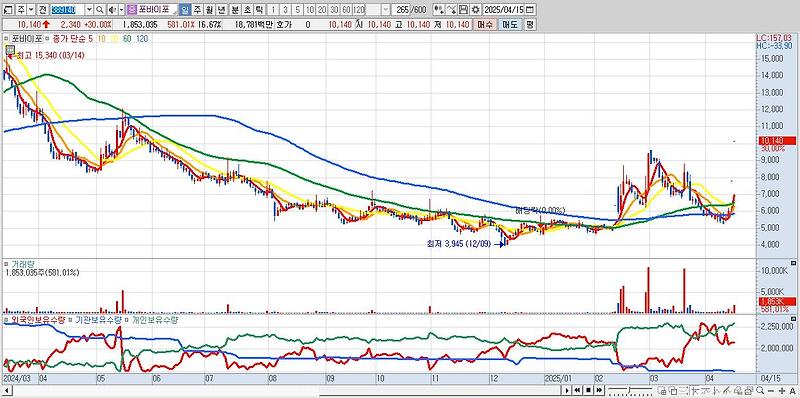Open the custom period dropdown after 120

[x=385, y=10]
